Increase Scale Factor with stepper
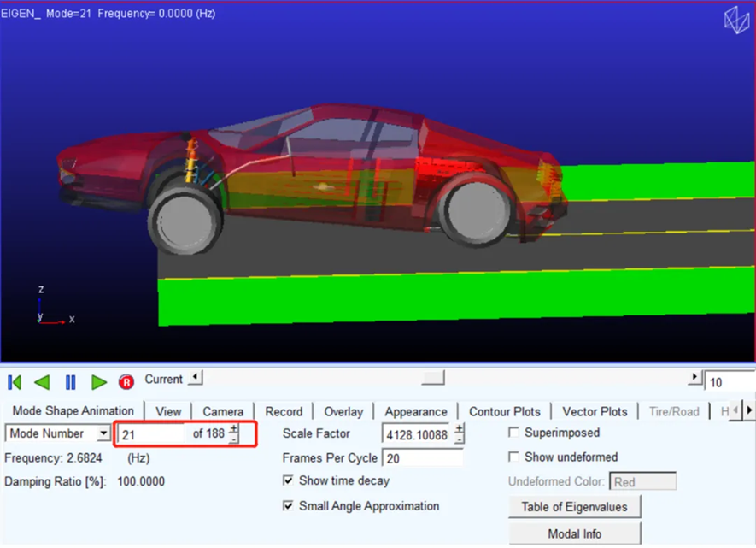Image resolution: width=756 pixels, height=548 pixels. 460,428
